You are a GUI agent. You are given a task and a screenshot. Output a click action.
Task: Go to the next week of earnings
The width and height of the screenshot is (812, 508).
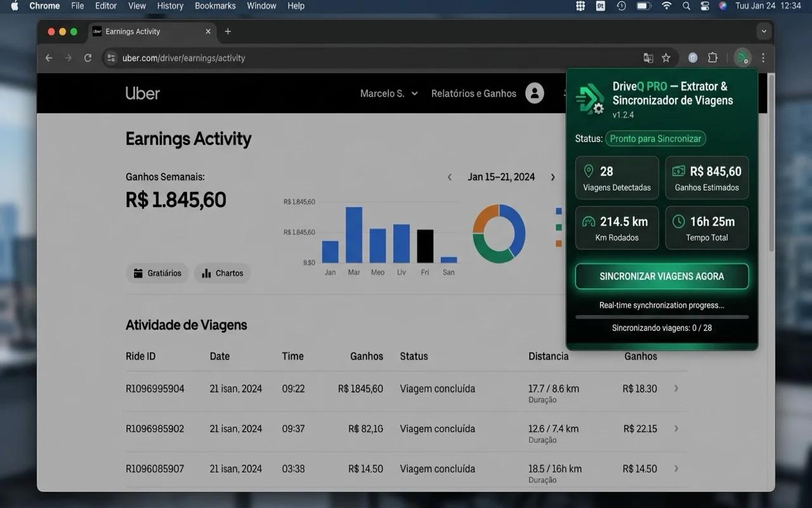(x=553, y=177)
